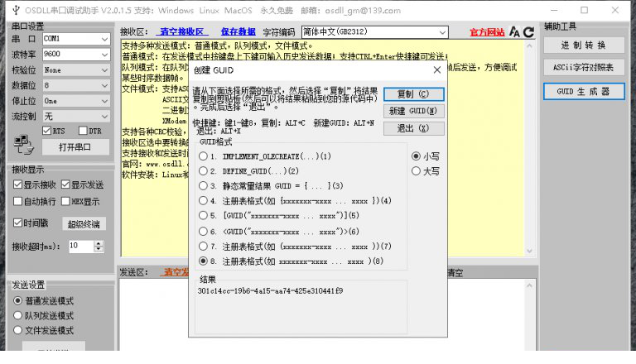Open 进制转换 tool
The image size is (636, 364).
(x=584, y=45)
